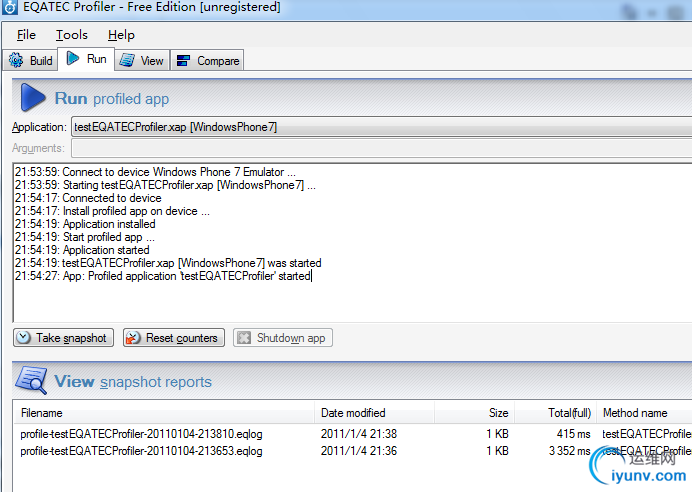This screenshot has height=492, width=692.
Task: Reset the profiling counters
Action: pos(173,338)
